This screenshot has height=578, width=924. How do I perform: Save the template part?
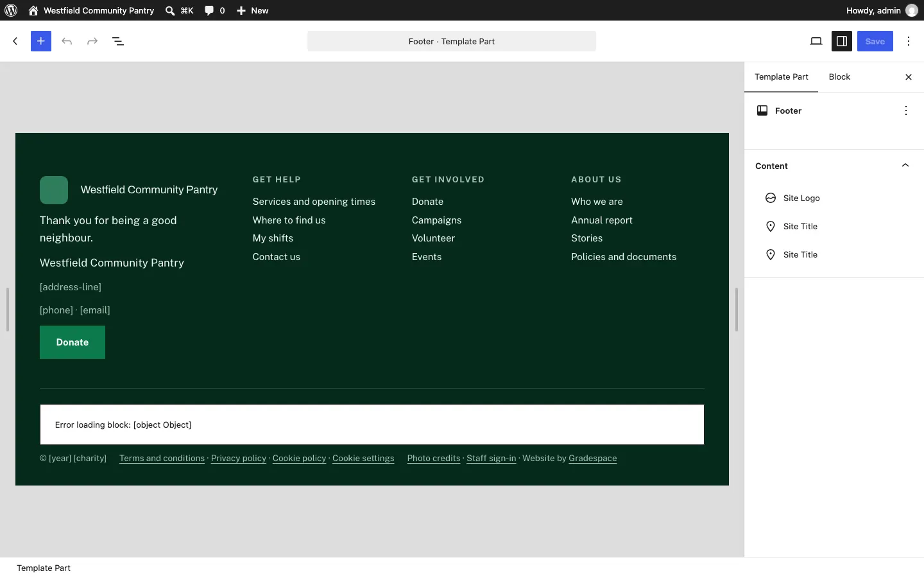point(875,41)
